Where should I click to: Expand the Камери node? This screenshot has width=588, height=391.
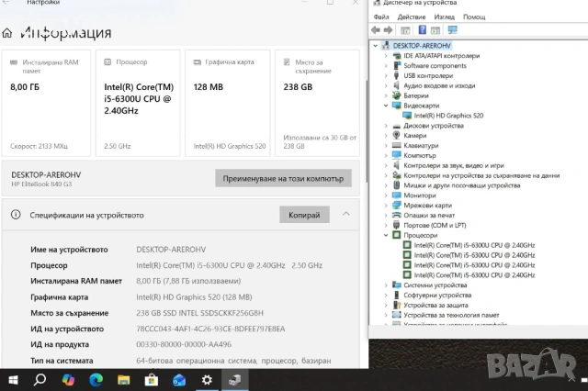[386, 136]
